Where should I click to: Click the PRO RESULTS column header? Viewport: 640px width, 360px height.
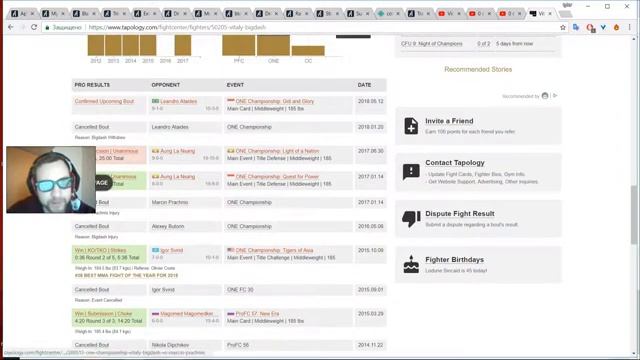92,85
